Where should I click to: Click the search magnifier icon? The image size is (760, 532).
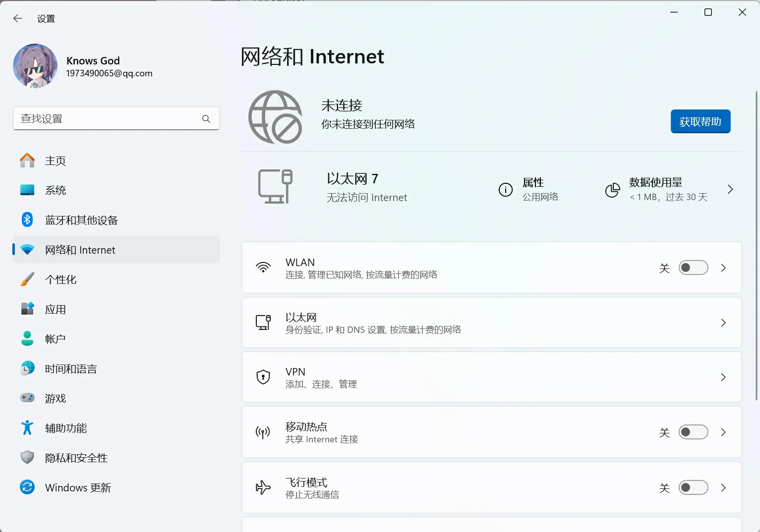[206, 119]
